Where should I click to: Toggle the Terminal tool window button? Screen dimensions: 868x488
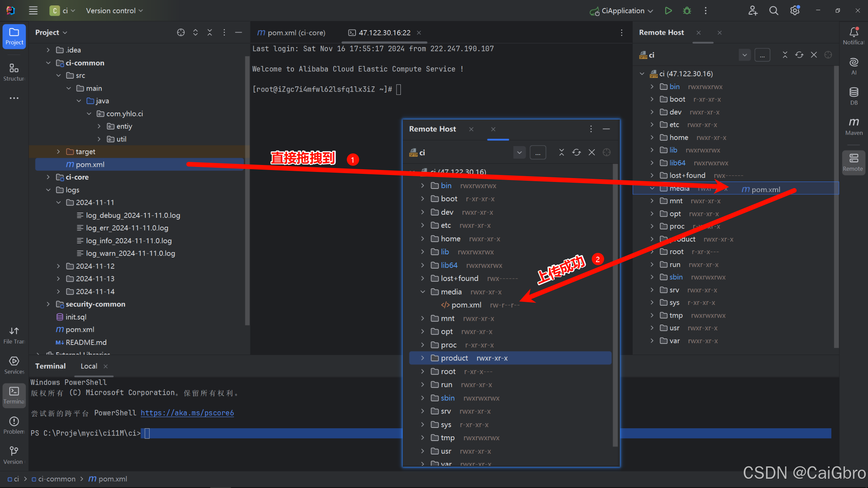click(x=14, y=395)
